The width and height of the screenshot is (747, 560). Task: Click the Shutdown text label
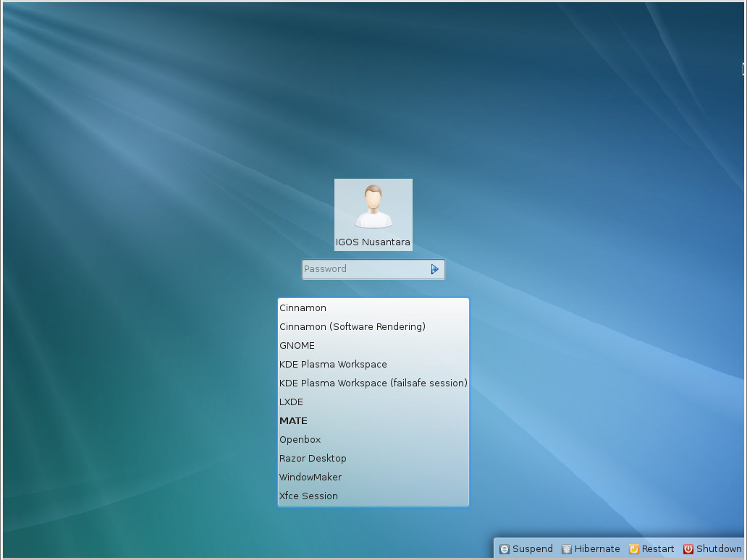(x=719, y=548)
